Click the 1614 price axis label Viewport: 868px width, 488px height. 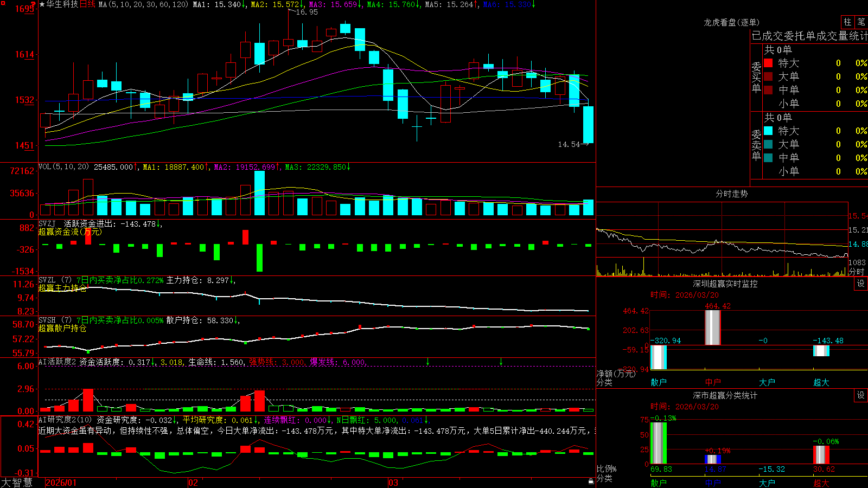click(24, 54)
